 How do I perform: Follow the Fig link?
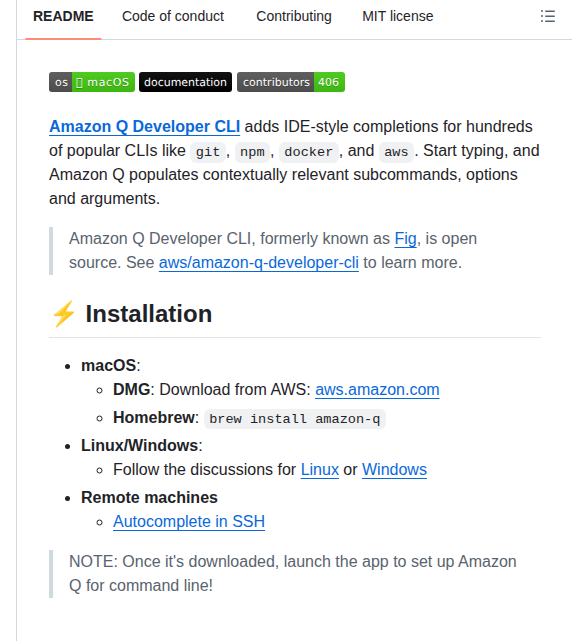click(405, 239)
